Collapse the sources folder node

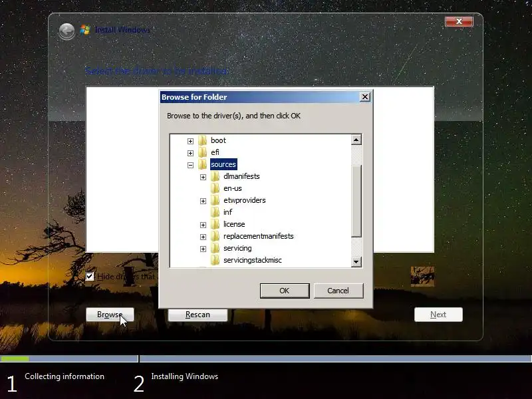point(190,165)
